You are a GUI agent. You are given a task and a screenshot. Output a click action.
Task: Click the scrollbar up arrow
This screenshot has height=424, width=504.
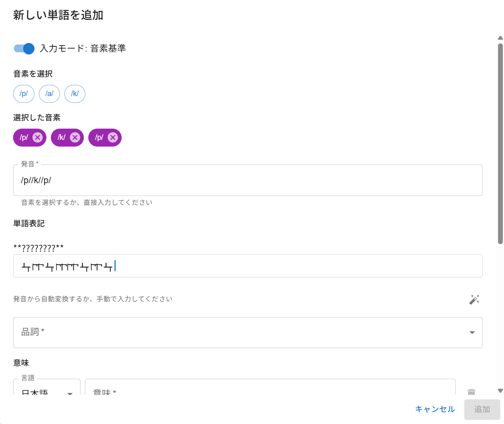pyautogui.click(x=500, y=38)
